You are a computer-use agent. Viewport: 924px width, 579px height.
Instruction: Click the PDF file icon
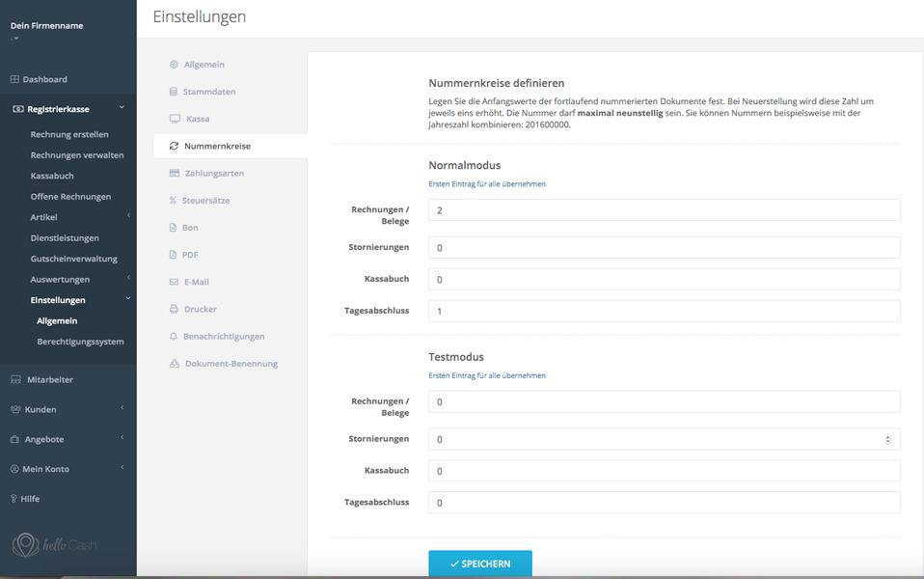click(x=173, y=255)
